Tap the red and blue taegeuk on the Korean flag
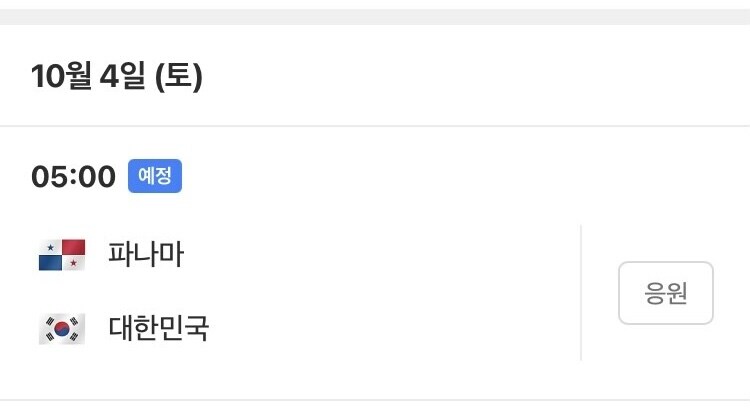This screenshot has width=750, height=419. pyautogui.click(x=61, y=329)
